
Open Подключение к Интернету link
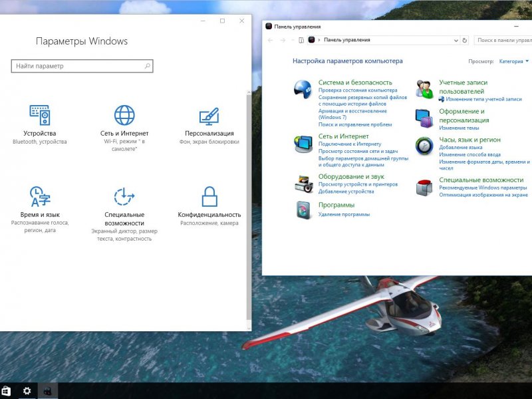point(350,144)
